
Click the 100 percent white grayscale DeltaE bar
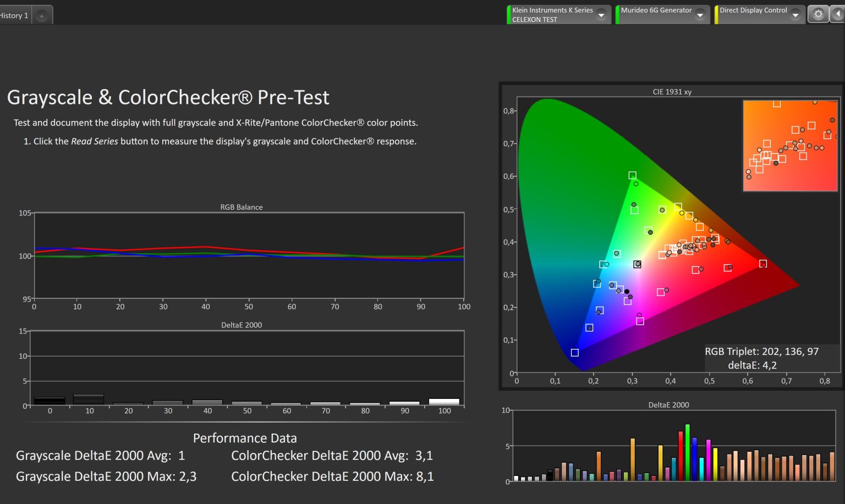tap(444, 402)
